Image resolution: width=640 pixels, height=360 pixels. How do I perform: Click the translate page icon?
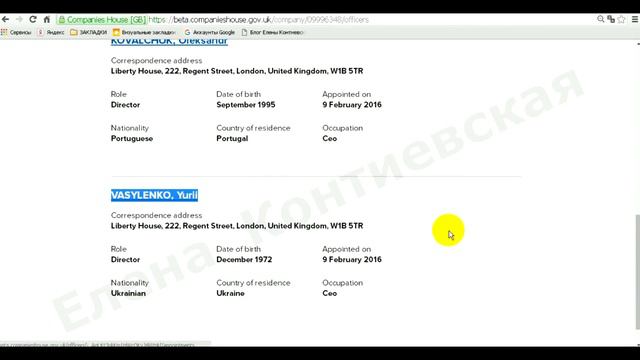click(611, 19)
